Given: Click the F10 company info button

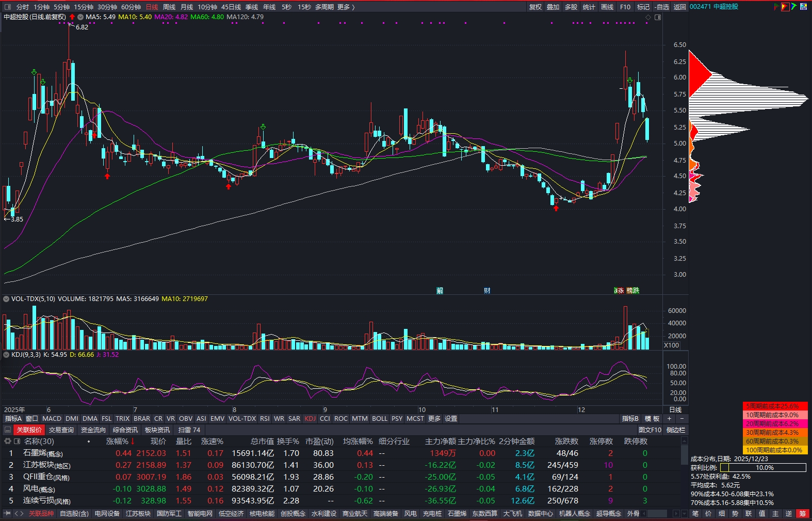Looking at the screenshot, I should click(x=625, y=7).
